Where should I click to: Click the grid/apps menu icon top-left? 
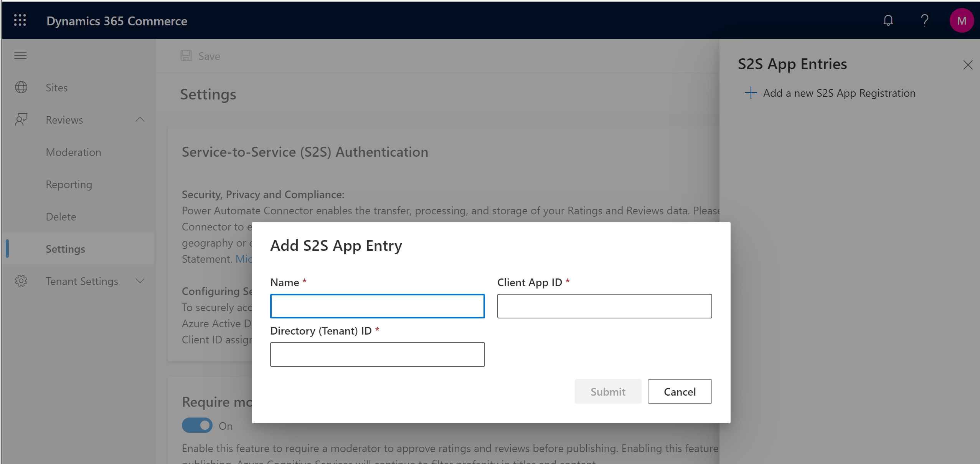point(19,20)
